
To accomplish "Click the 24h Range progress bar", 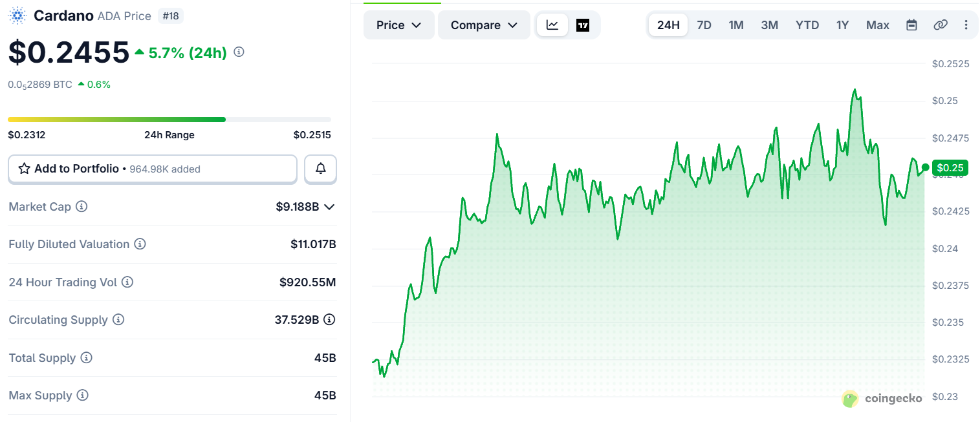I will coord(169,120).
